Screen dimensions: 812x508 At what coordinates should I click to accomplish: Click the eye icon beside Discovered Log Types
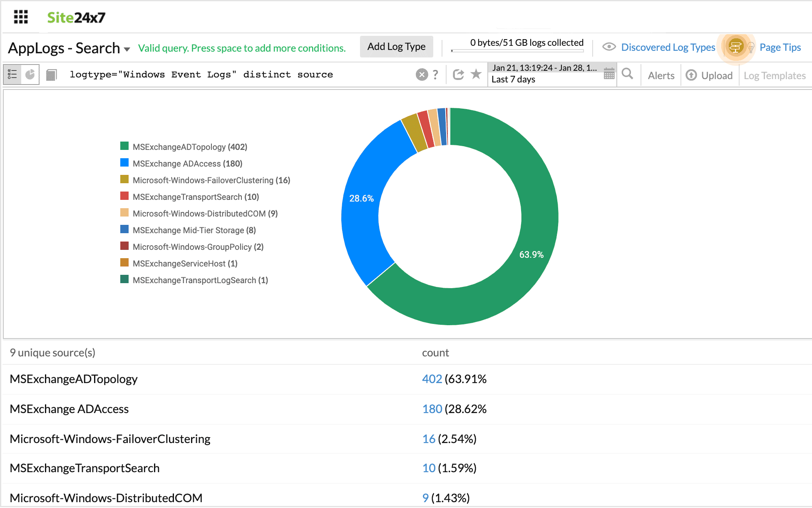609,47
